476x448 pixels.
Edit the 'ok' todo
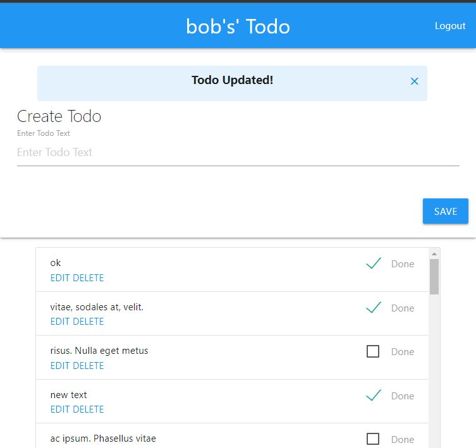pos(60,278)
